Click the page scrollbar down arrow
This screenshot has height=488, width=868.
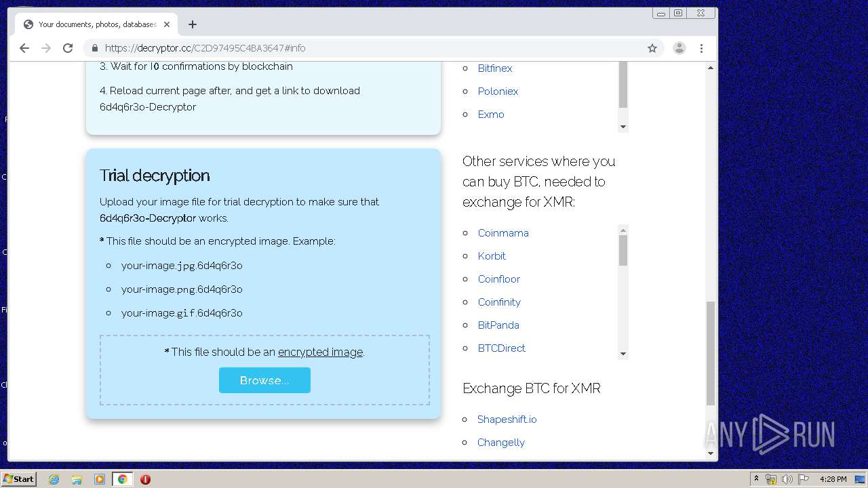tap(711, 453)
